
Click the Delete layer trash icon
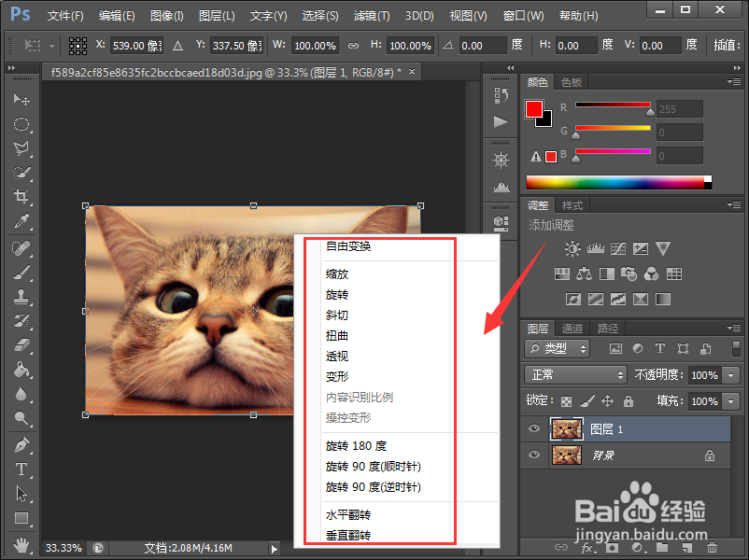pyautogui.click(x=711, y=548)
